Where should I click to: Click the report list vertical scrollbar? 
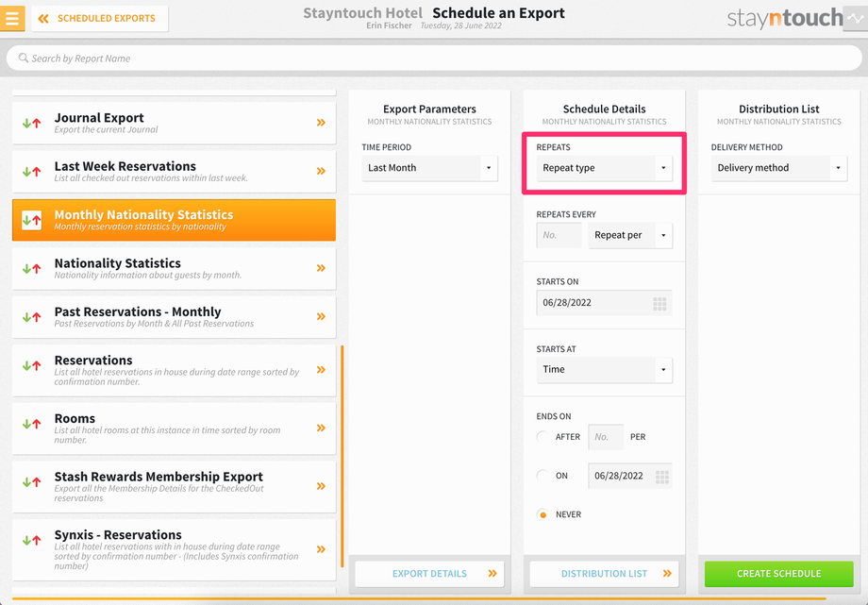coord(342,456)
